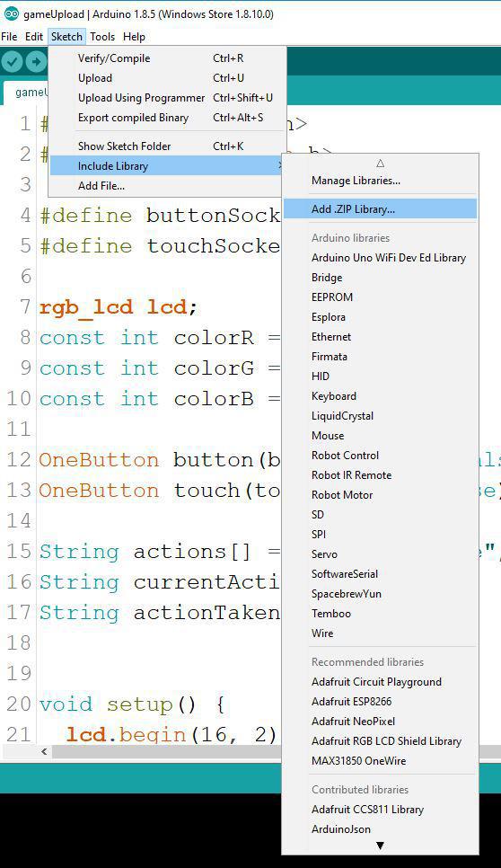The height and width of the screenshot is (868, 501).
Task: Click '#define buttonSock' line 4
Action: coord(159,216)
